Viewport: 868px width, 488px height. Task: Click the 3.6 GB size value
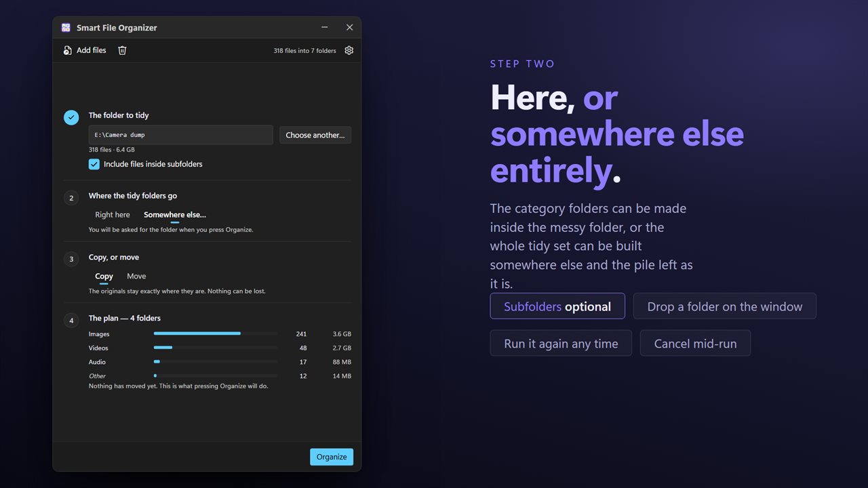coord(342,334)
